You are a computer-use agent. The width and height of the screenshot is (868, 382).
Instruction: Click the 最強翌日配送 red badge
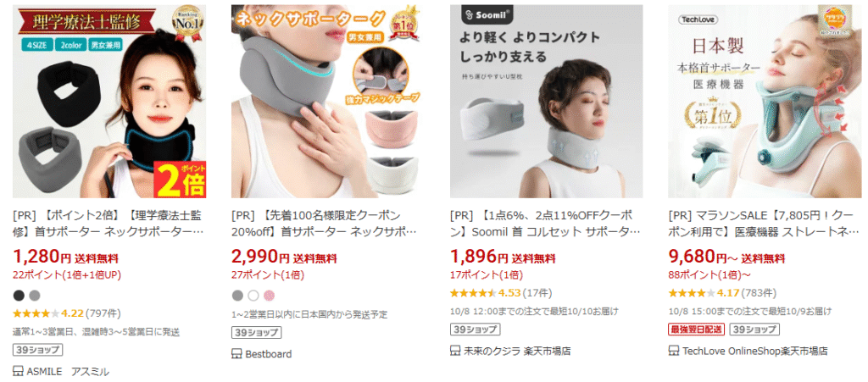[x=697, y=329]
